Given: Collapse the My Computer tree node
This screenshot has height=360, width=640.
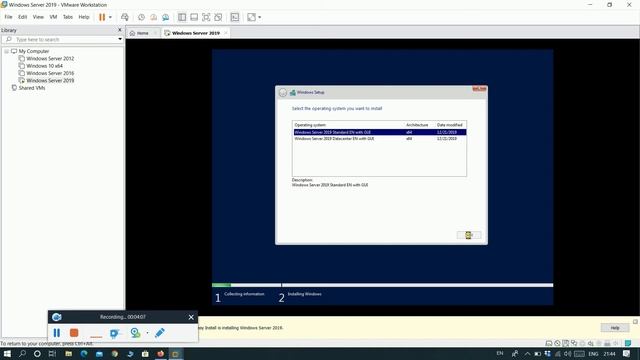Looking at the screenshot, I should click(x=7, y=51).
